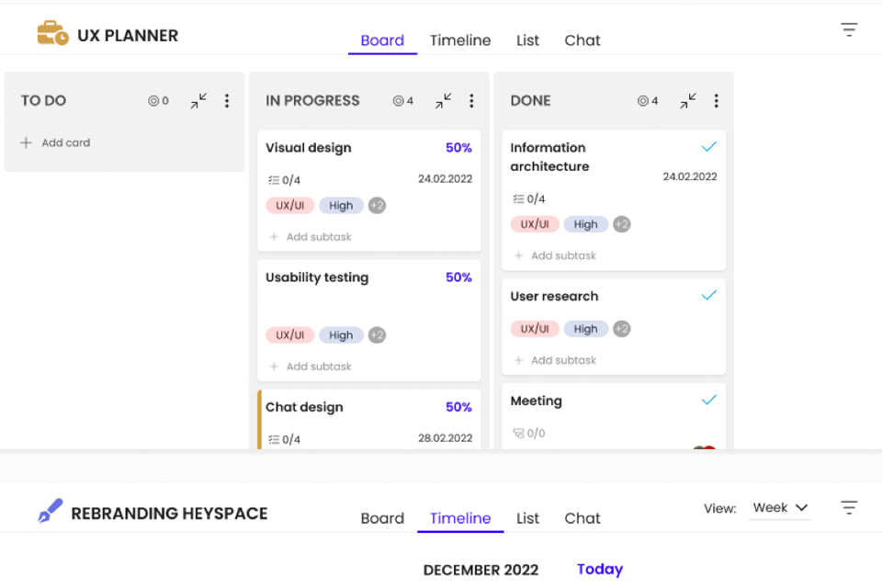Toggle the Meeting card completion checkmark
The height and width of the screenshot is (588, 882).
pos(708,401)
